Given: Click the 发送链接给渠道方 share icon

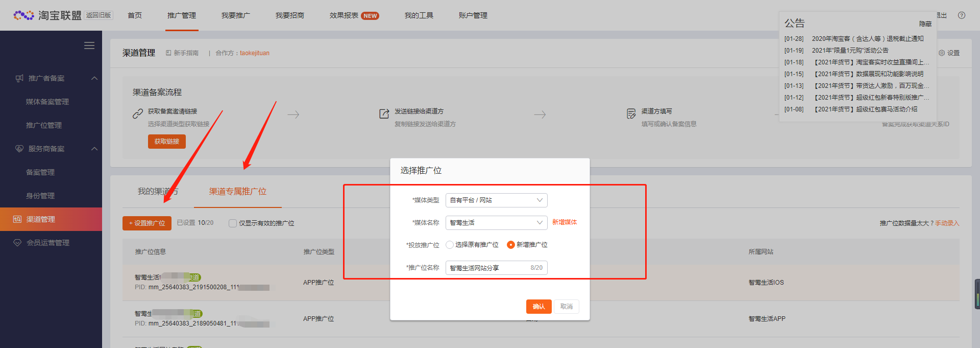Looking at the screenshot, I should pos(384,113).
